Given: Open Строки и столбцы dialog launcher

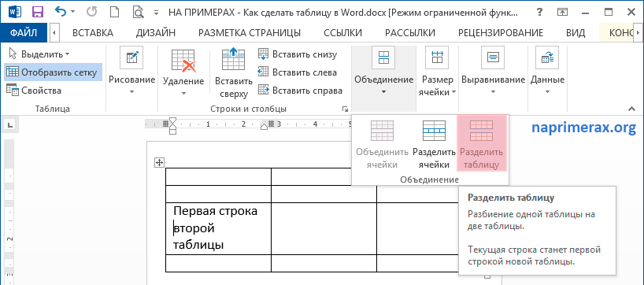Looking at the screenshot, I should click(x=346, y=109).
